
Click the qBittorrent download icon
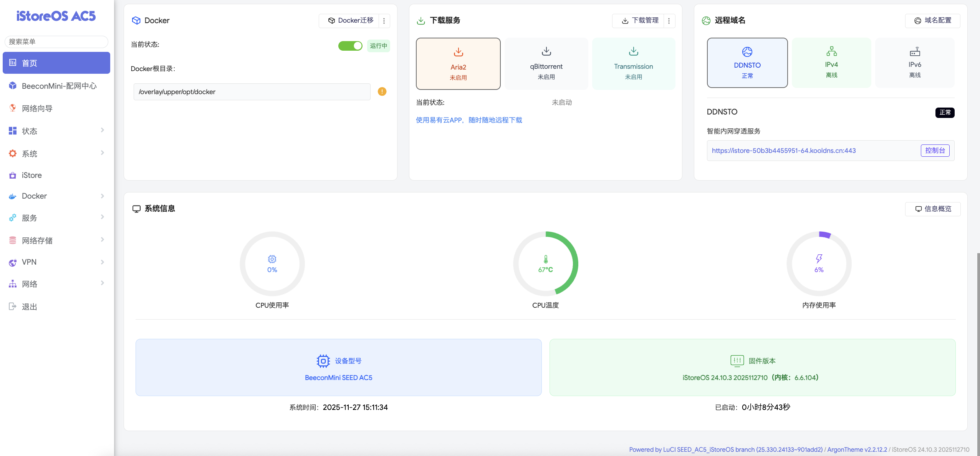pyautogui.click(x=546, y=51)
